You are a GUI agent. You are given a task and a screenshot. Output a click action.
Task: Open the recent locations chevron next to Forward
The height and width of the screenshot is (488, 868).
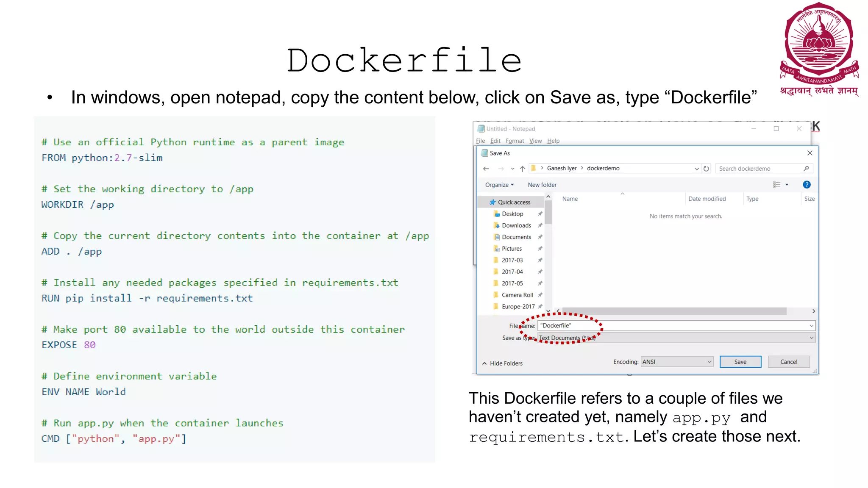[512, 169]
